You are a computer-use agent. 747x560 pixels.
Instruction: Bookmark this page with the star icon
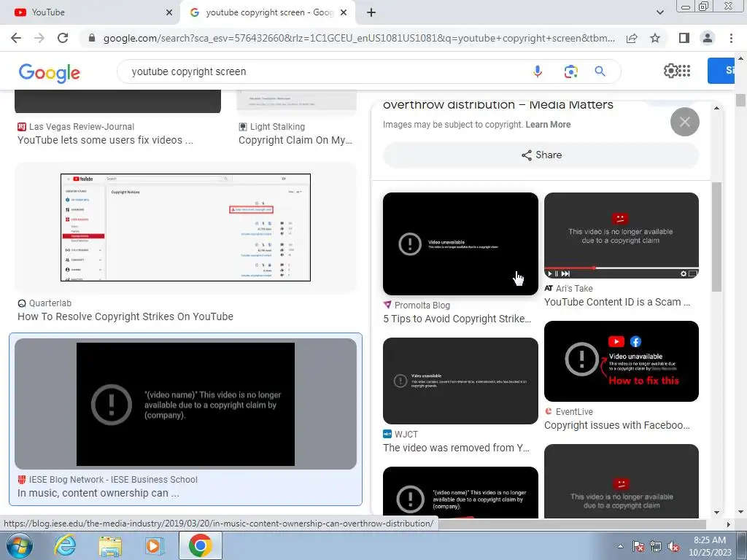point(655,38)
